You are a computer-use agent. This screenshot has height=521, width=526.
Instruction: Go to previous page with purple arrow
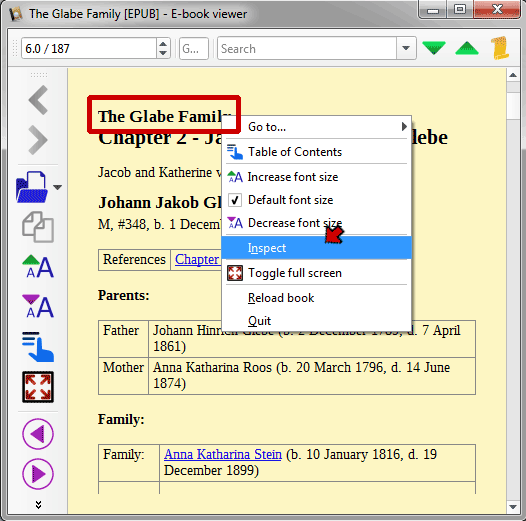[x=38, y=434]
